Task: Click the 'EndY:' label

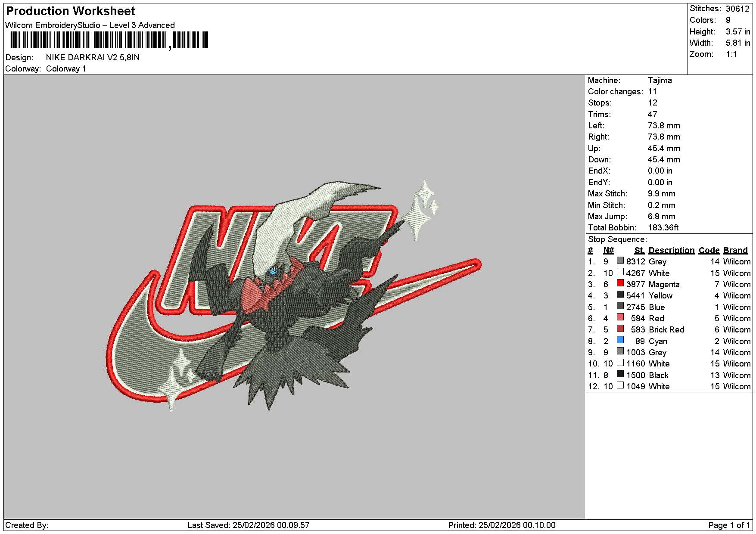Action: [x=599, y=183]
